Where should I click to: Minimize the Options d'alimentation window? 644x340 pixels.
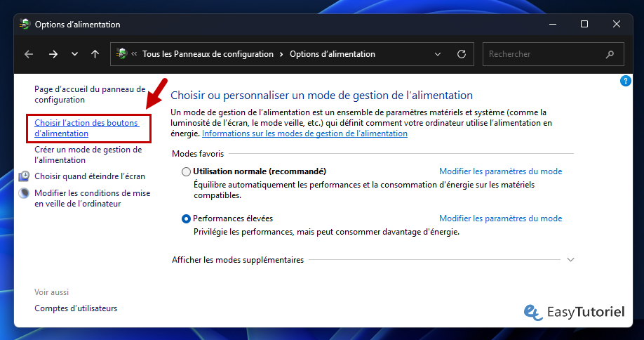point(553,25)
